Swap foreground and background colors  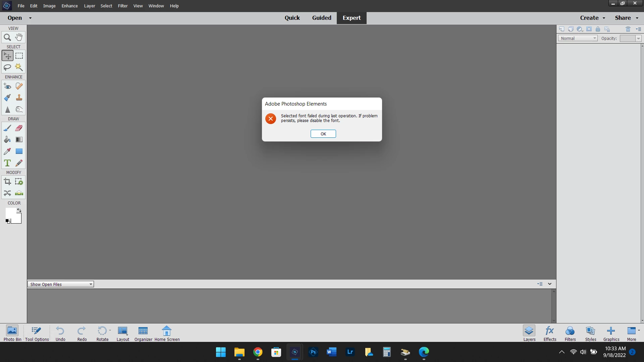click(19, 210)
